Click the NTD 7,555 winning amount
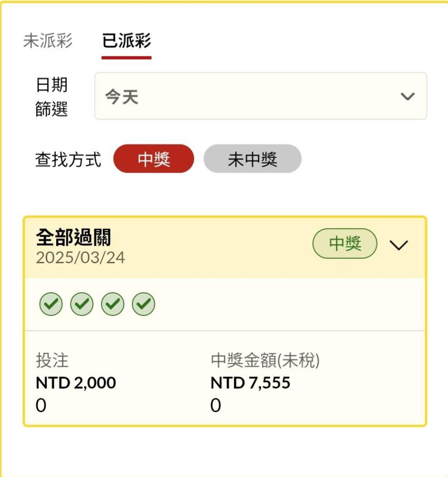Image resolution: width=448 pixels, height=477 pixels. pos(250,383)
